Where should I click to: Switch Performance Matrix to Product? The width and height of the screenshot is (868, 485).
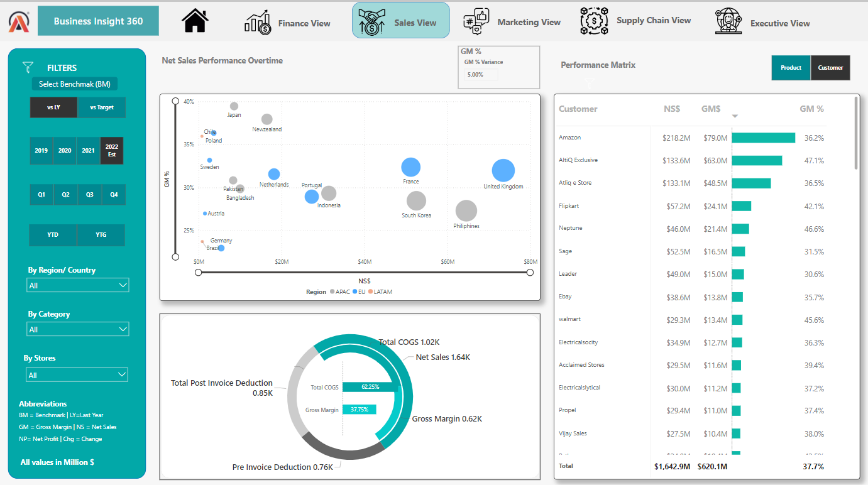coord(791,68)
